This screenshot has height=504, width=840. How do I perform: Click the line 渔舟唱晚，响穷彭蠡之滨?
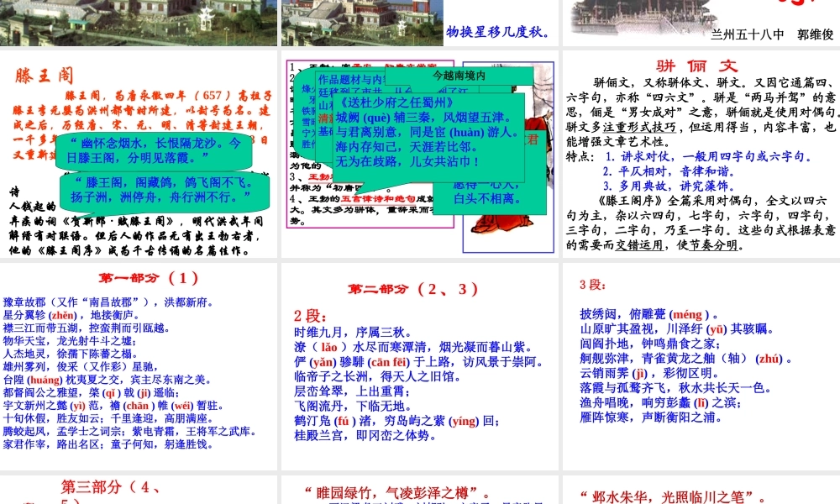click(660, 402)
